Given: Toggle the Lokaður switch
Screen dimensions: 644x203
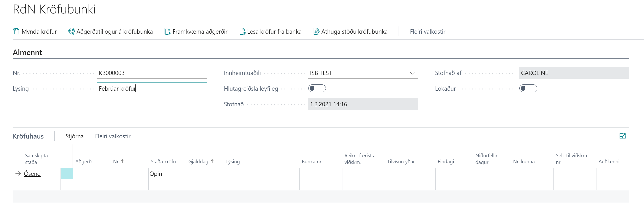Looking at the screenshot, I should 528,88.
